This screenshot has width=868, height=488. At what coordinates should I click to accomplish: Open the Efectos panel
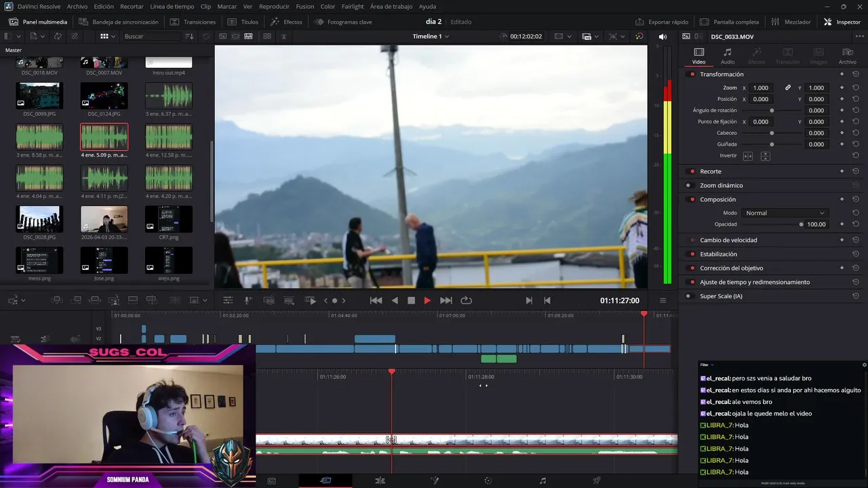(x=286, y=22)
